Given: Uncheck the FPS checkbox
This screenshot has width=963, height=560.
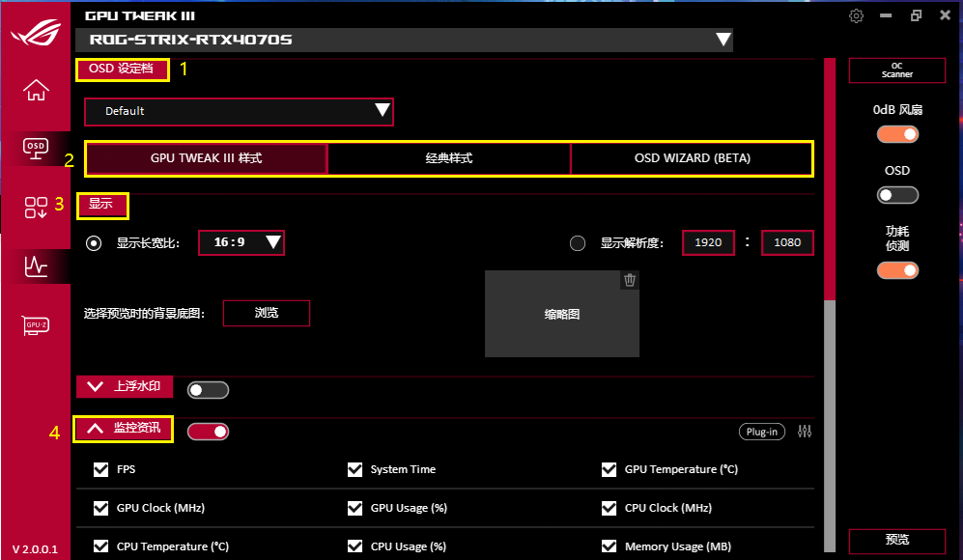Looking at the screenshot, I should [x=100, y=470].
